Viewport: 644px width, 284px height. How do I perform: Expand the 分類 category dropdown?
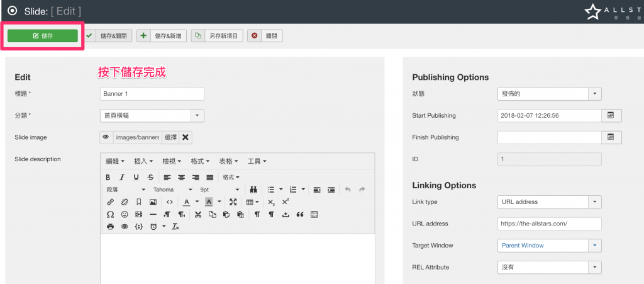[197, 116]
